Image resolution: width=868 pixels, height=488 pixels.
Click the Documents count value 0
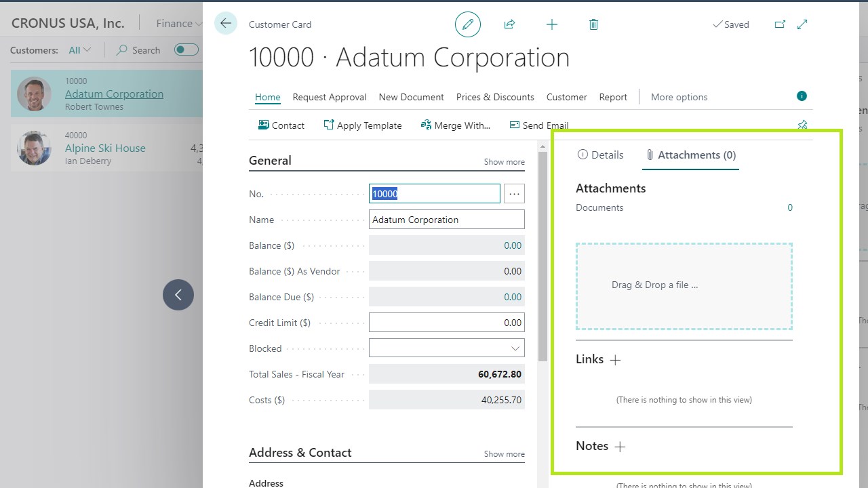(790, 207)
